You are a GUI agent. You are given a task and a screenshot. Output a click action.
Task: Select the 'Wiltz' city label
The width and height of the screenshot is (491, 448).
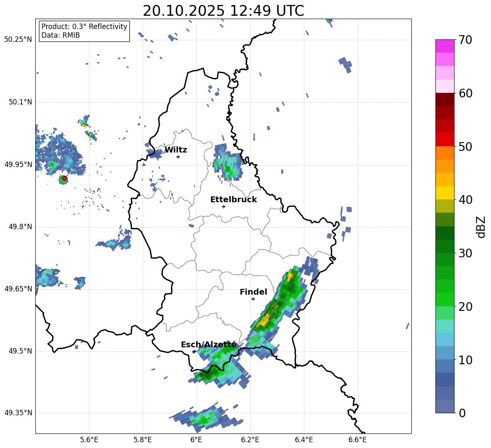tap(176, 150)
